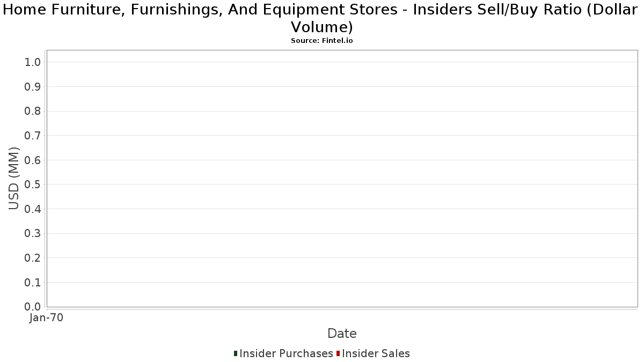Select the Insider Sales legend label
644x362 pixels.
pos(376,353)
